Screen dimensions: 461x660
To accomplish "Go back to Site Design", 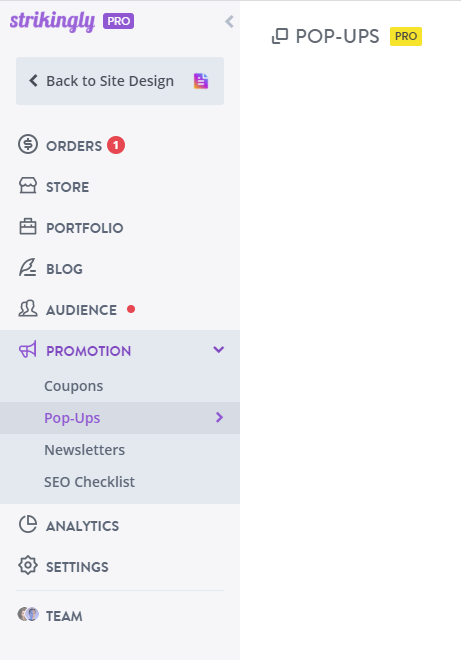I will click(x=120, y=81).
